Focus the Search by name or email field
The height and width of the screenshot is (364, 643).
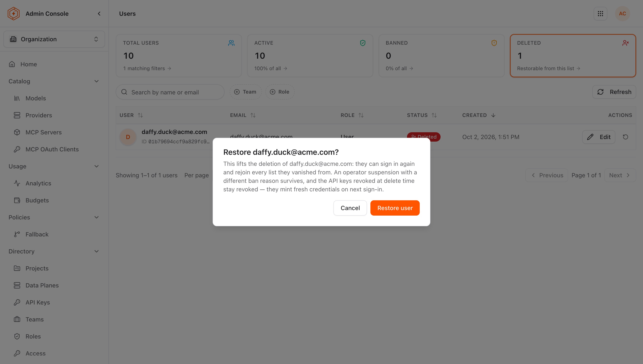coord(170,92)
